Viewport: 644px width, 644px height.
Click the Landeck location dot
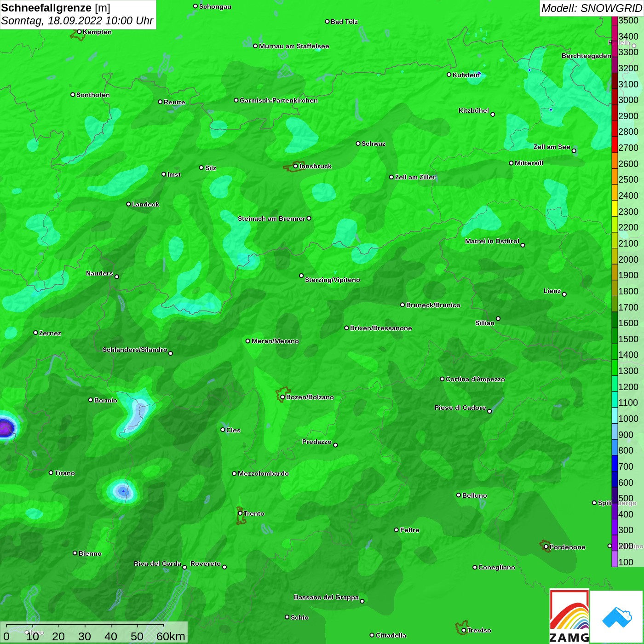tap(128, 204)
